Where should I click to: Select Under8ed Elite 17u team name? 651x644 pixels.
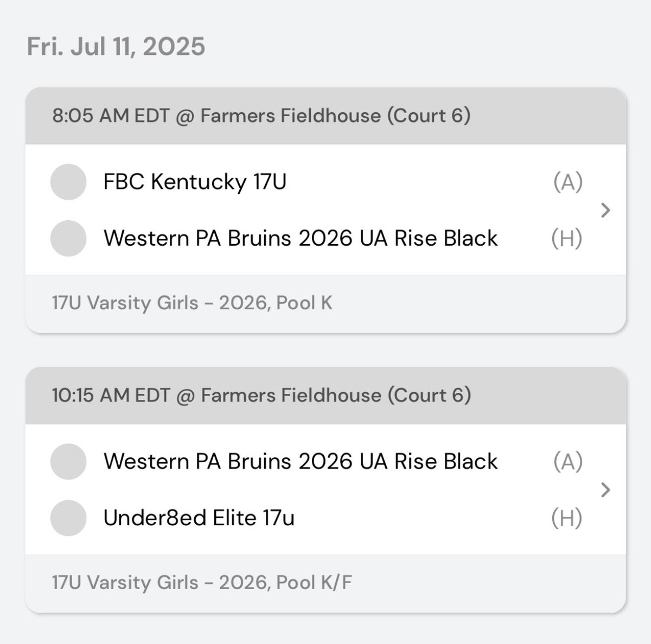199,518
